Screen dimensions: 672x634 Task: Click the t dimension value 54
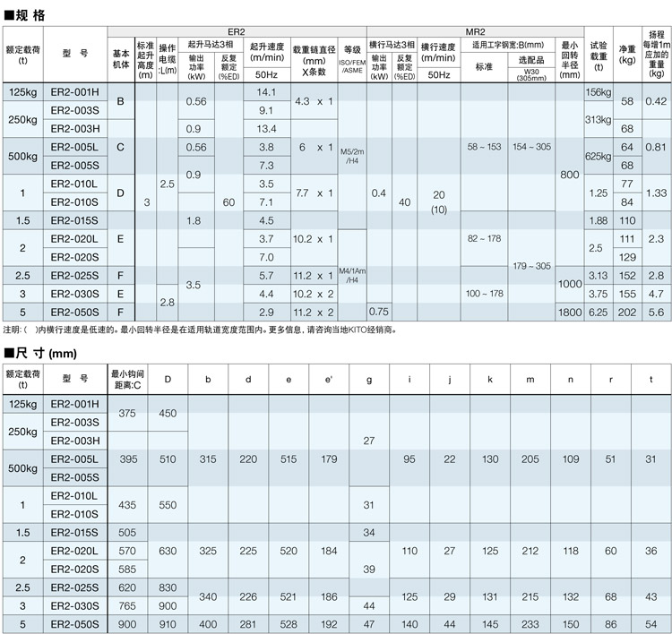pos(651,624)
